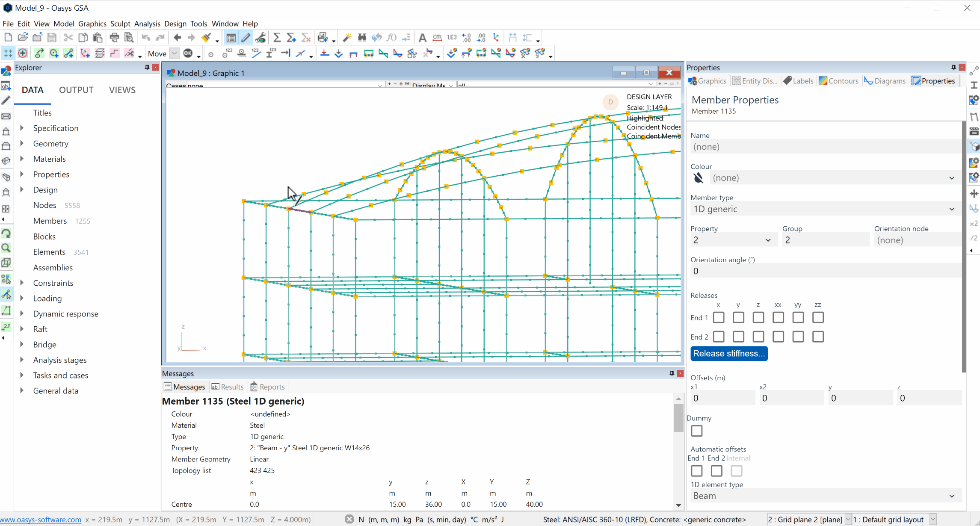The height and width of the screenshot is (526, 980).
Task: Open the Analysis menu
Action: 147,24
